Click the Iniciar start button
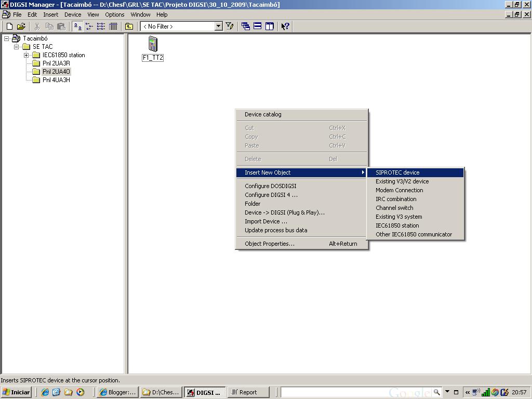 17,392
